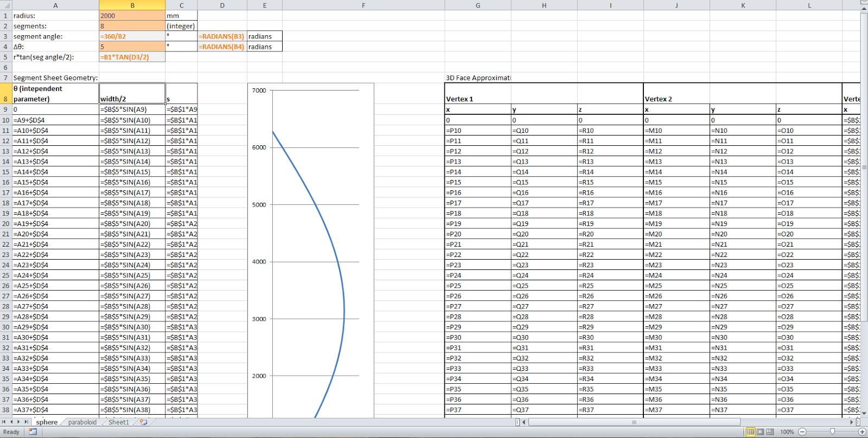Click the vertical scrollbar thumb
868x438 pixels.
tap(864, 167)
